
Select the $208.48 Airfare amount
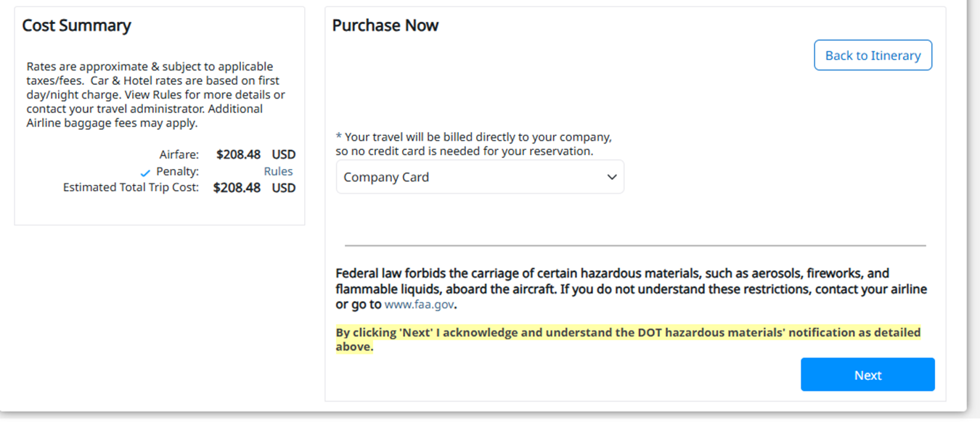click(238, 154)
